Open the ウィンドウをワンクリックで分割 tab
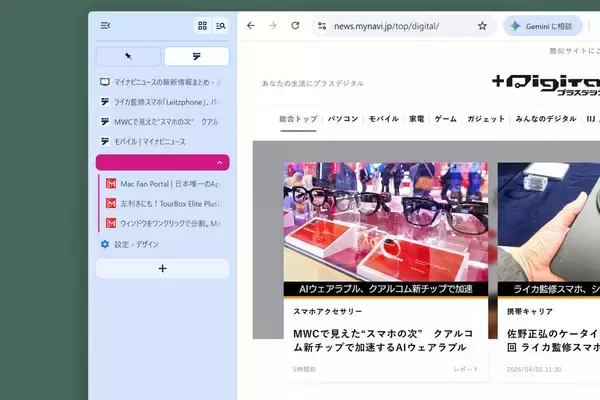This screenshot has width=600, height=400. tap(165, 223)
